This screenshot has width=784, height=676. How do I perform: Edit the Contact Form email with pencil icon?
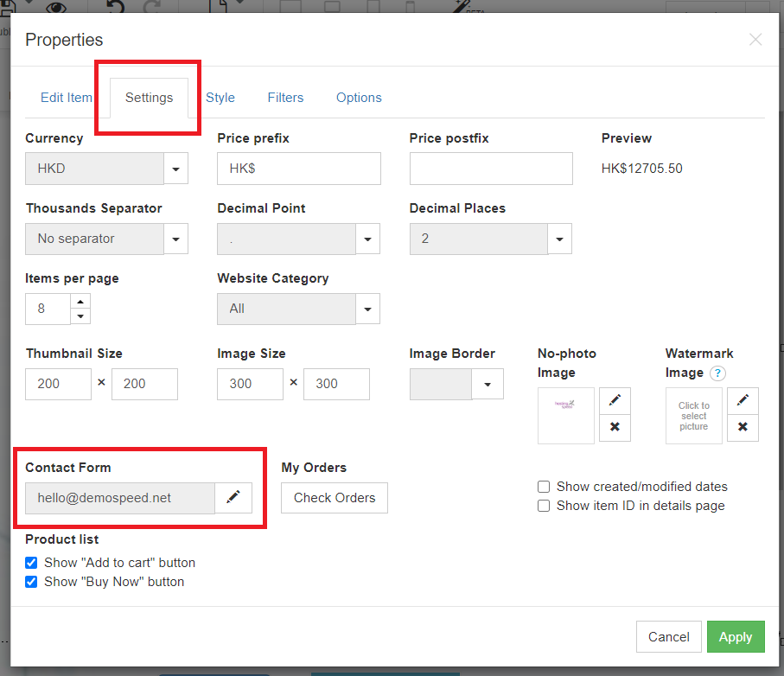point(233,498)
